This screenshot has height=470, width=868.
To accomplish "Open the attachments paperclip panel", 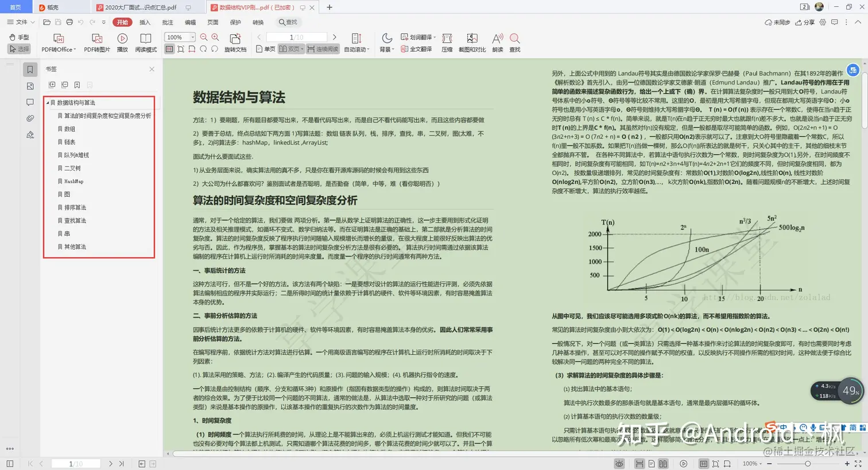I will pos(30,118).
